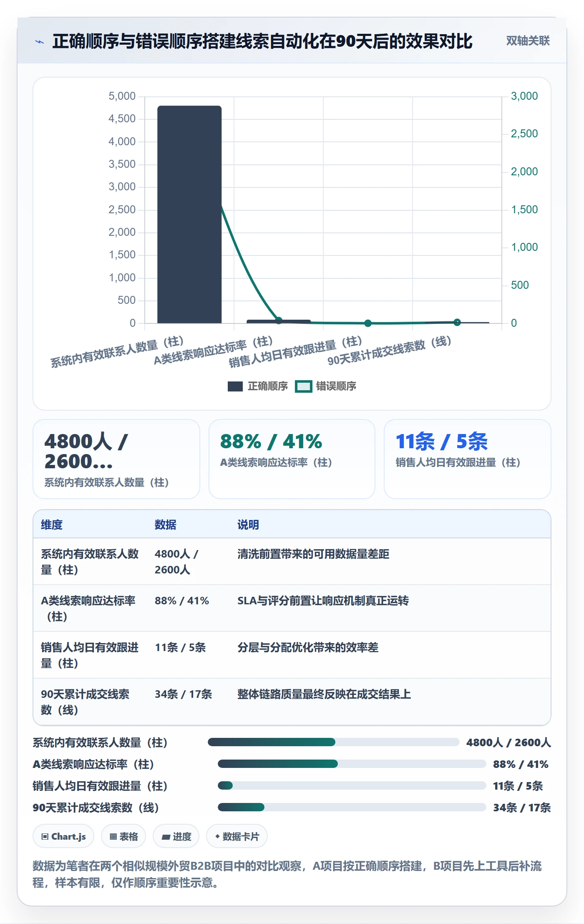This screenshot has height=924, width=584.
Task: Click the 维度 table column header
Action: pyautogui.click(x=52, y=525)
